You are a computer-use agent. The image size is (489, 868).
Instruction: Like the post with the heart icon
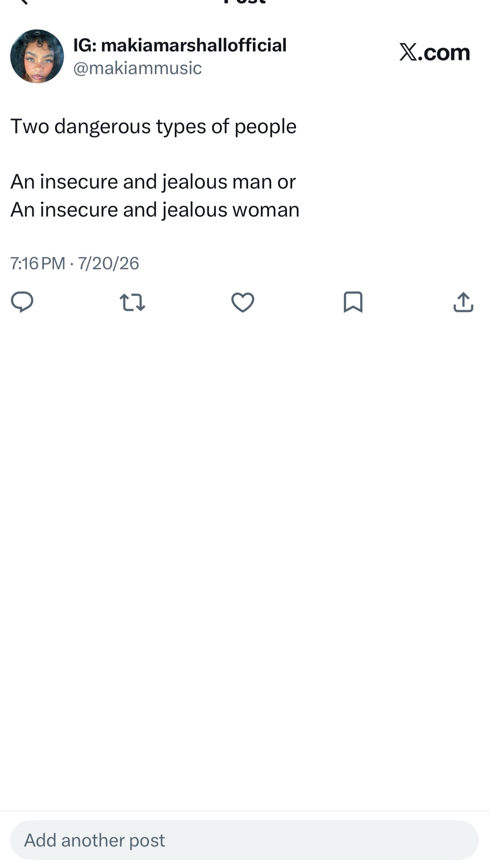243,302
